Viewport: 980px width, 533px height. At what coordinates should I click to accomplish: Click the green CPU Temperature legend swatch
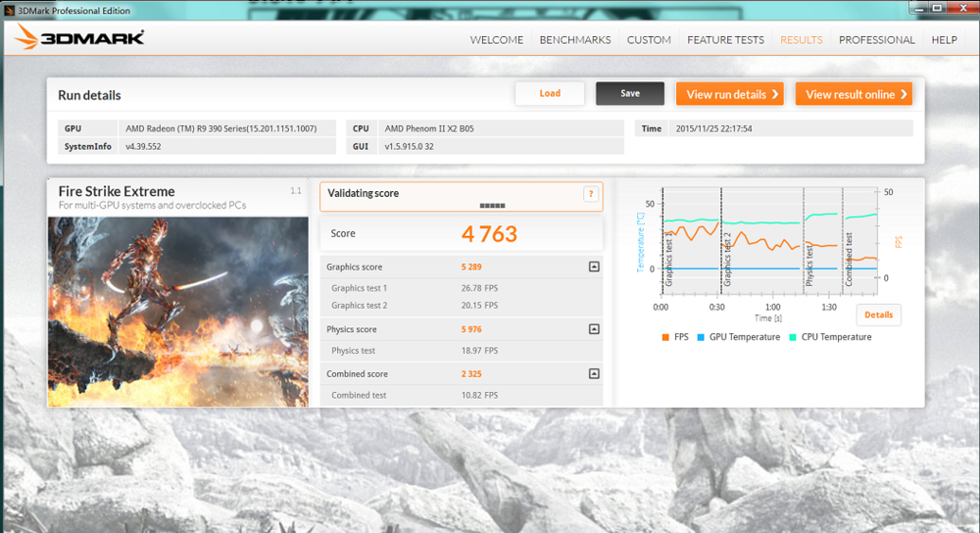[793, 337]
